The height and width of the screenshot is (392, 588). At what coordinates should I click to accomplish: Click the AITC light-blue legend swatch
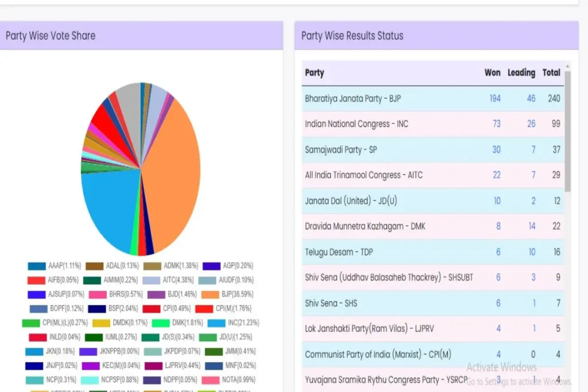tap(152, 280)
